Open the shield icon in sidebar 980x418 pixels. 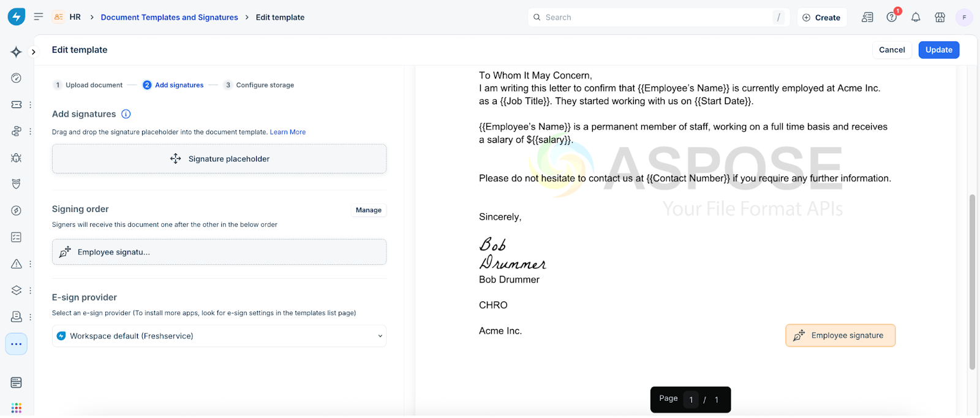[x=17, y=184]
